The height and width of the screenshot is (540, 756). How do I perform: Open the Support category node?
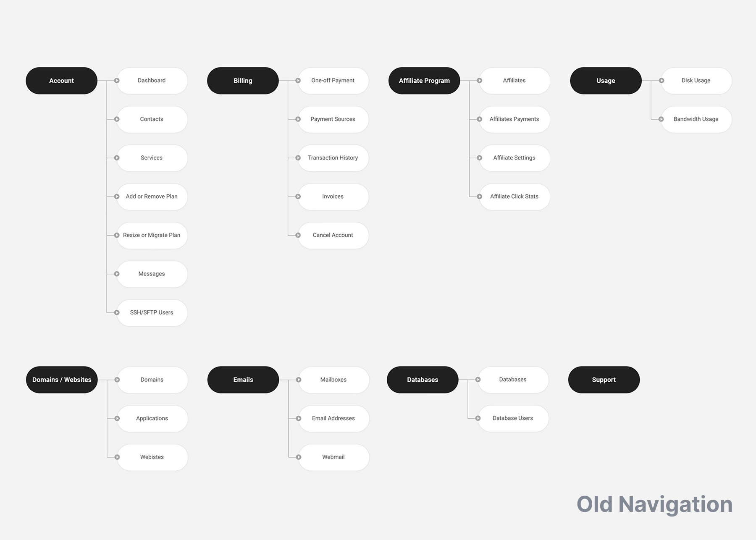point(604,380)
